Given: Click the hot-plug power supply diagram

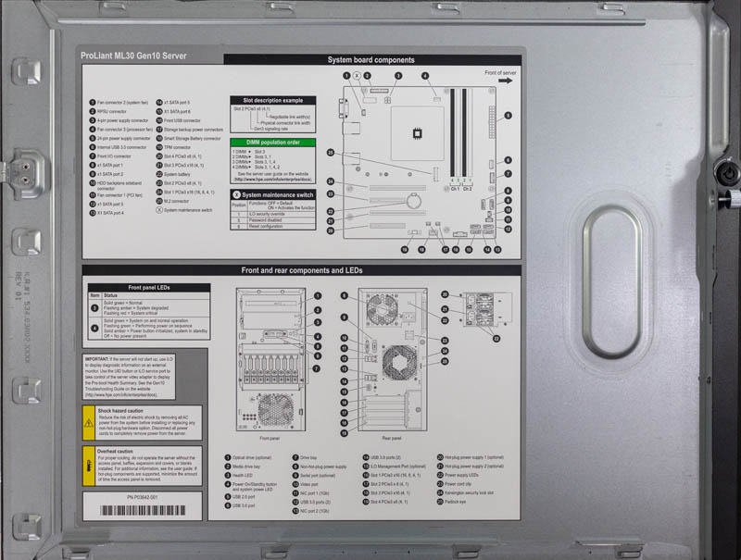Looking at the screenshot, I should point(487,309).
